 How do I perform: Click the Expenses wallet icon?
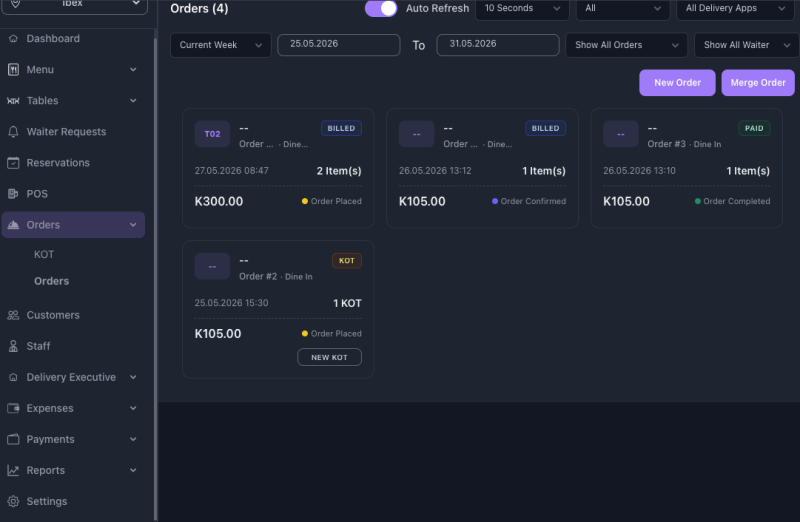[x=13, y=408]
